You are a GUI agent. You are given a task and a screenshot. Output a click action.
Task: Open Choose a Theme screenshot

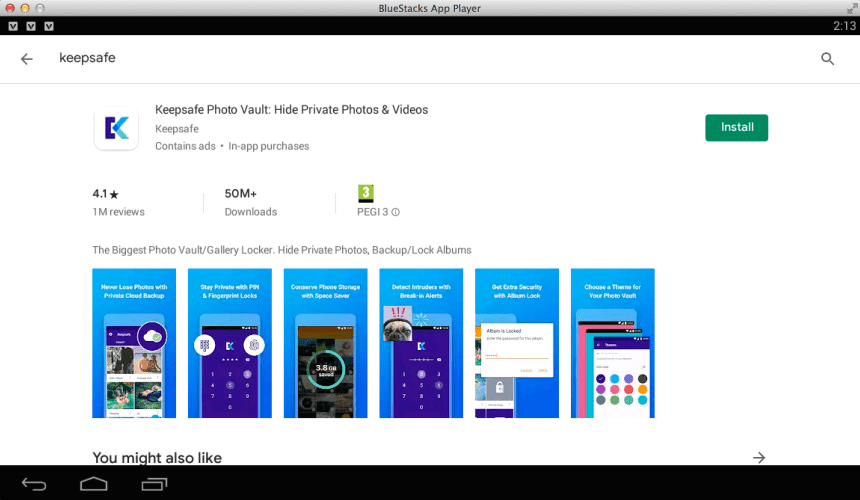click(613, 343)
